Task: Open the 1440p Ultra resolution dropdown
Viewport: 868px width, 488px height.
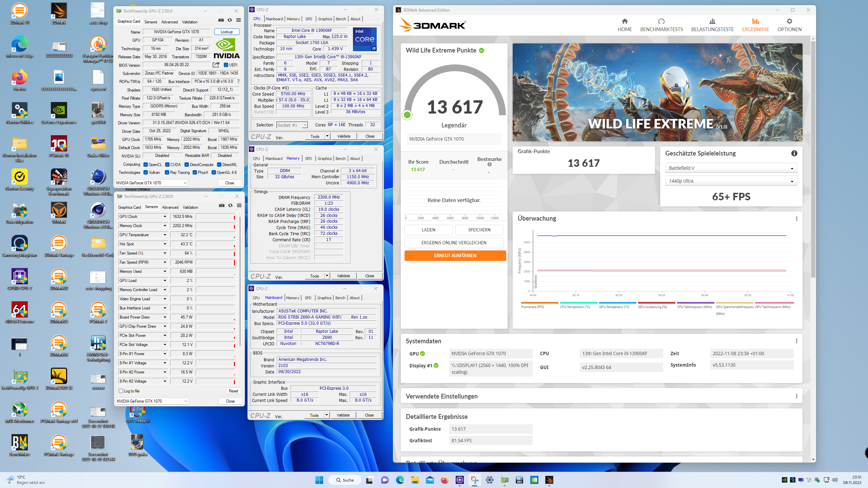Action: (x=731, y=181)
